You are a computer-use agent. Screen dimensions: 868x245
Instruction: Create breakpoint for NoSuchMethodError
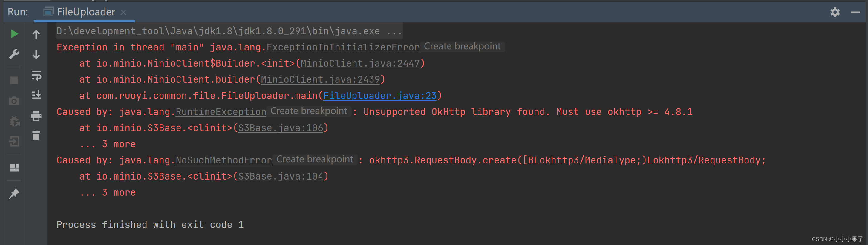(315, 160)
